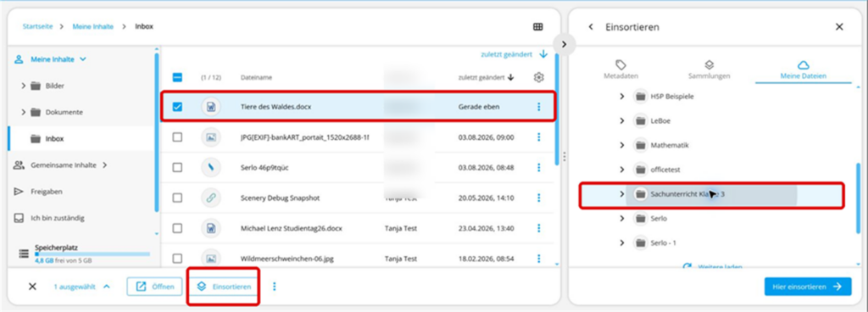
Task: Click Word file icon of Tiere des Waldes.docx
Action: (210, 107)
